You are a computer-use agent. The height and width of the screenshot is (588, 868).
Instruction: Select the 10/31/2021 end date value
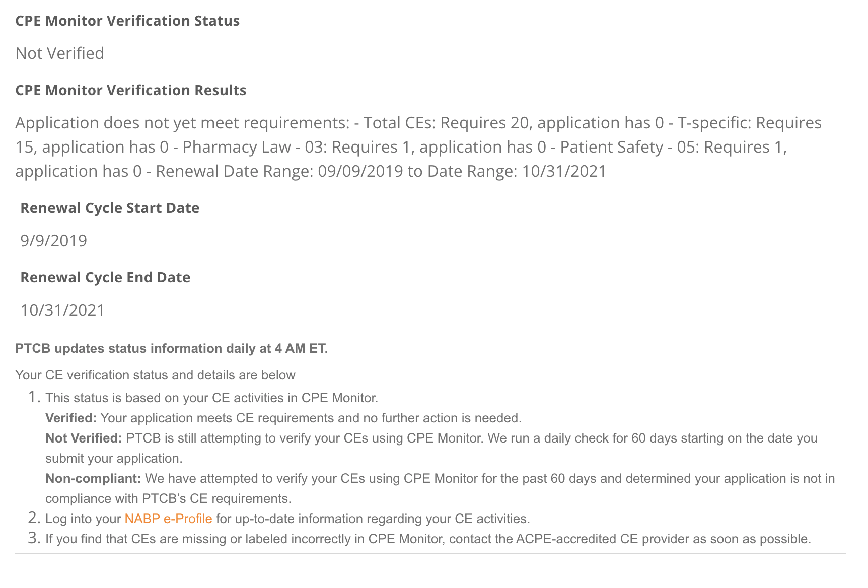tap(62, 310)
